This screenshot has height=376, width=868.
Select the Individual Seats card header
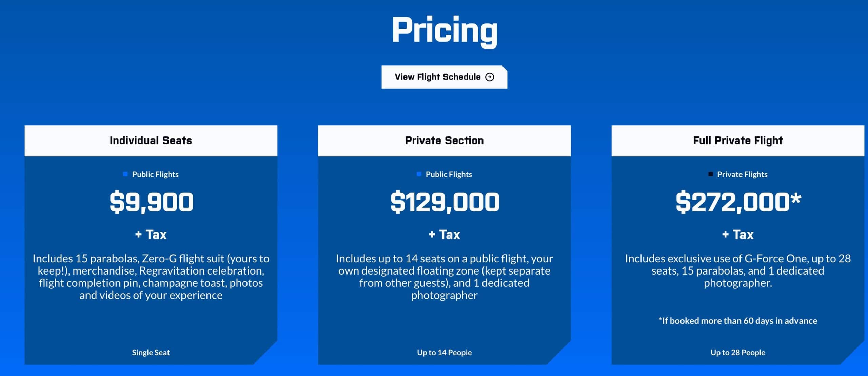point(151,140)
